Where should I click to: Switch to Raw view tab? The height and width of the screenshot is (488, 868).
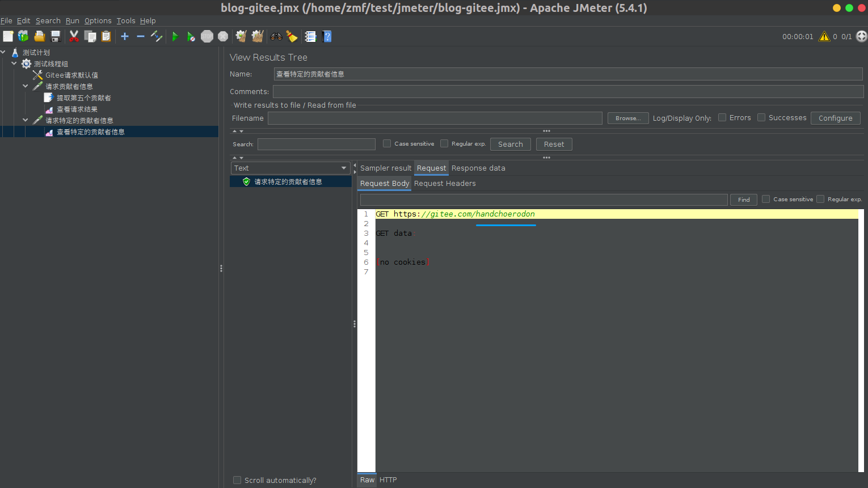point(367,480)
